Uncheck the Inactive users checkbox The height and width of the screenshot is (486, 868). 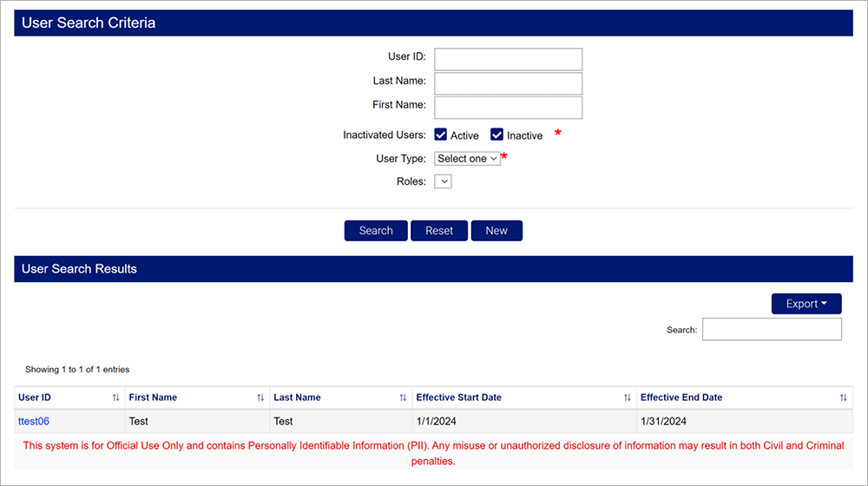click(497, 135)
